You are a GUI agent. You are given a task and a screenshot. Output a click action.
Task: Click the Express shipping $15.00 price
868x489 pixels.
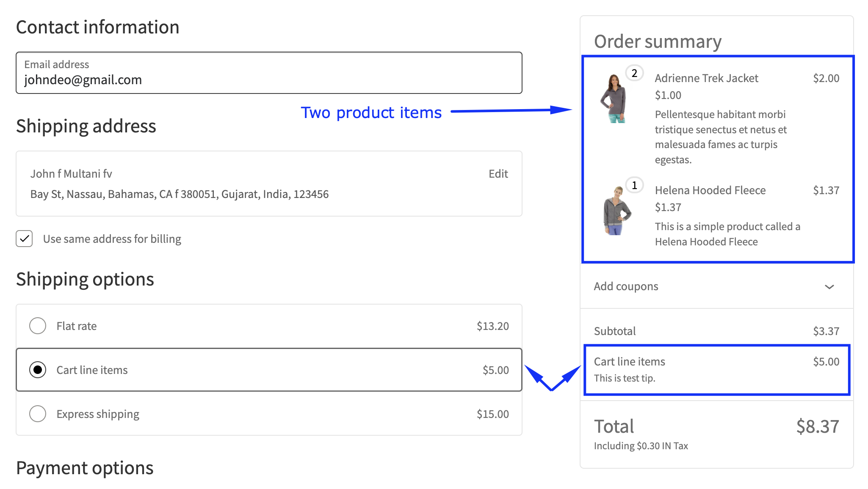(492, 414)
